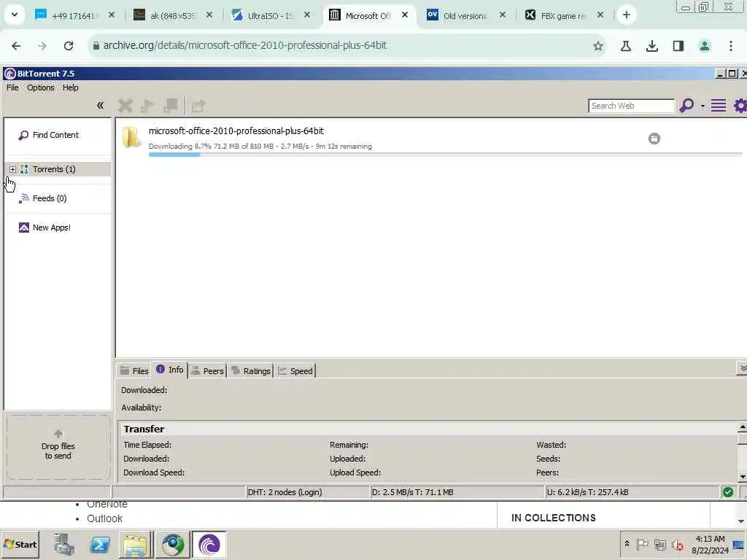Switch to the Ratings tab
This screenshot has height=560, width=747.
[251, 371]
